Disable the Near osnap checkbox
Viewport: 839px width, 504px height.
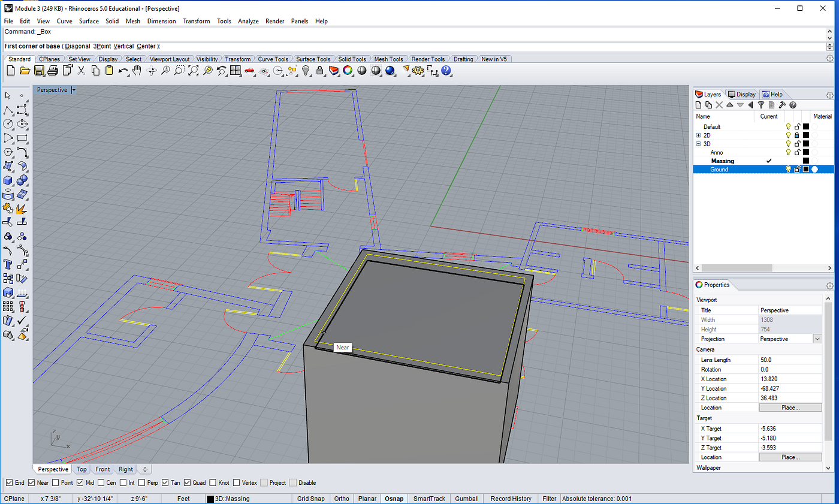pos(32,482)
